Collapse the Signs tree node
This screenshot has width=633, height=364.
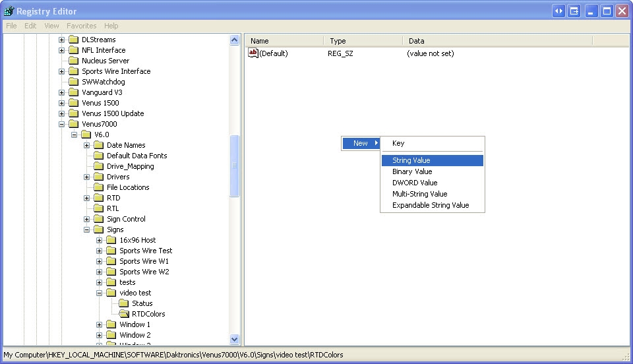[x=87, y=229]
